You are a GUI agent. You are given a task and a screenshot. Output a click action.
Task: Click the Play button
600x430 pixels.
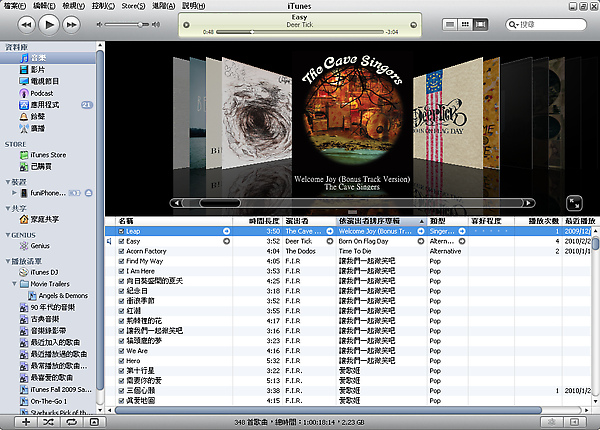49,25
